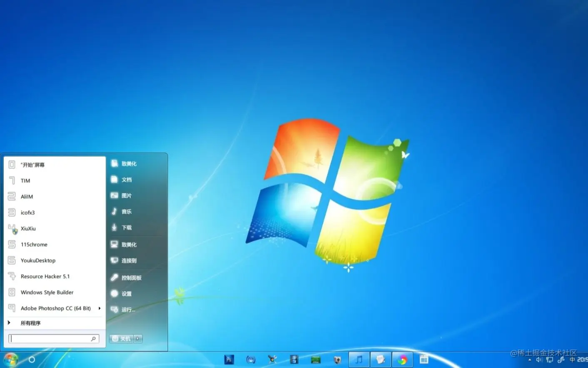Open YoukuDesktop from the start menu
The height and width of the screenshot is (368, 588).
tap(55, 260)
